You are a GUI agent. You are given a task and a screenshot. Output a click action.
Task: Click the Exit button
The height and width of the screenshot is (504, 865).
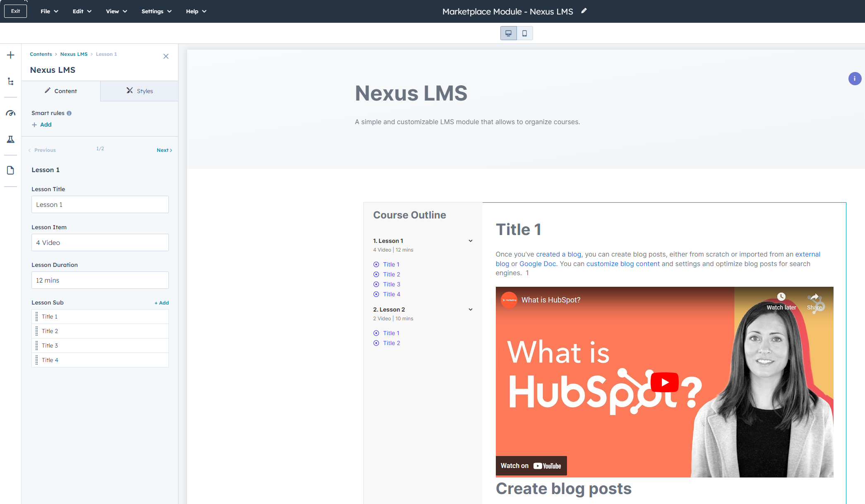click(x=15, y=11)
